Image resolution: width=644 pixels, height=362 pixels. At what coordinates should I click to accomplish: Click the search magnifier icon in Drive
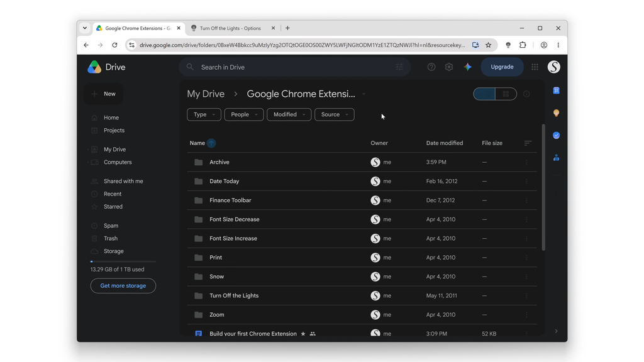(190, 67)
